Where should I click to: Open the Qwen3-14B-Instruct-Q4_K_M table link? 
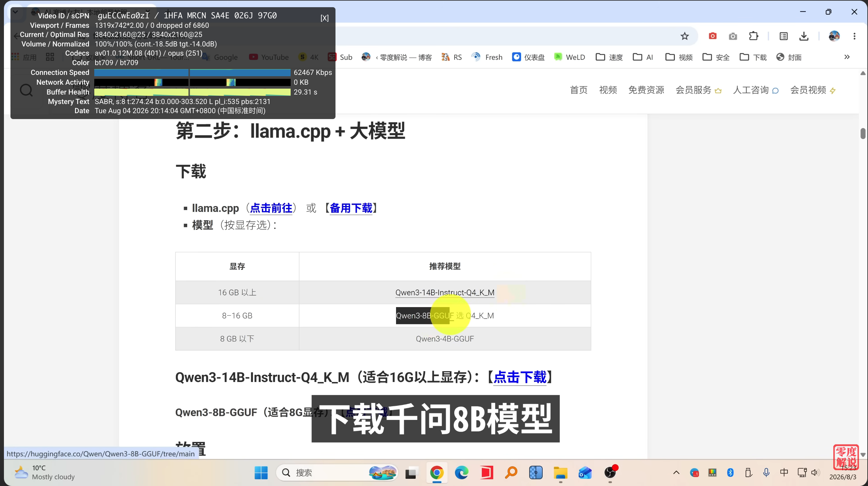click(445, 292)
